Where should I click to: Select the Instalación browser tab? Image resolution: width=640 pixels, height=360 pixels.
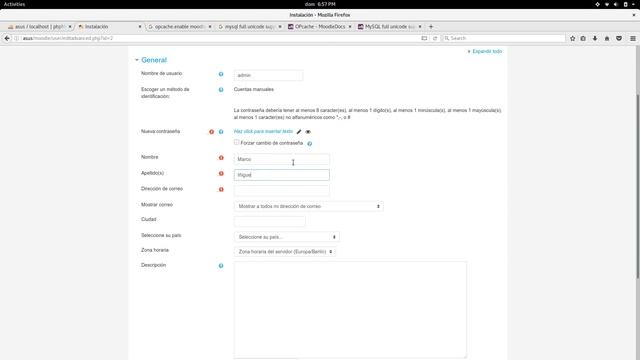[x=108, y=27]
